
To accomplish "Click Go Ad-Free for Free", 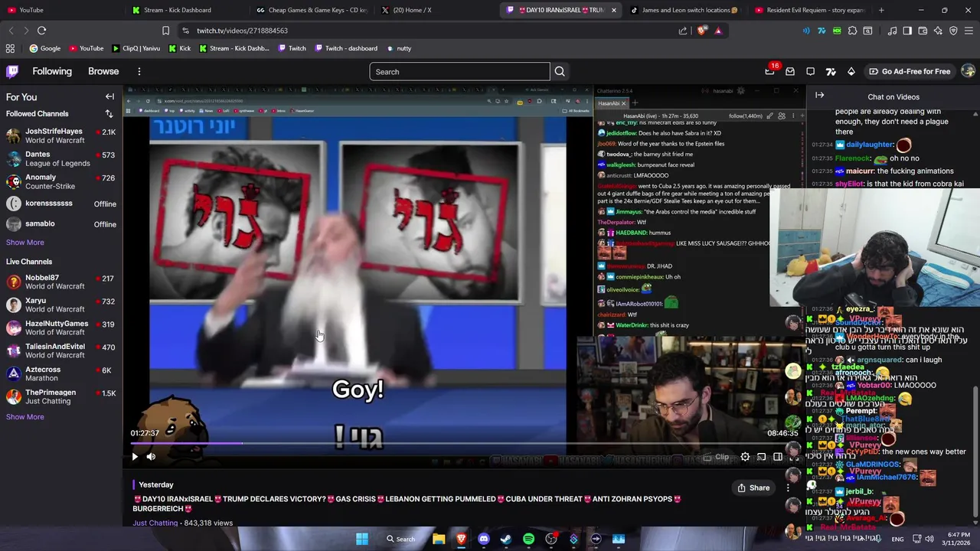I will click(910, 71).
